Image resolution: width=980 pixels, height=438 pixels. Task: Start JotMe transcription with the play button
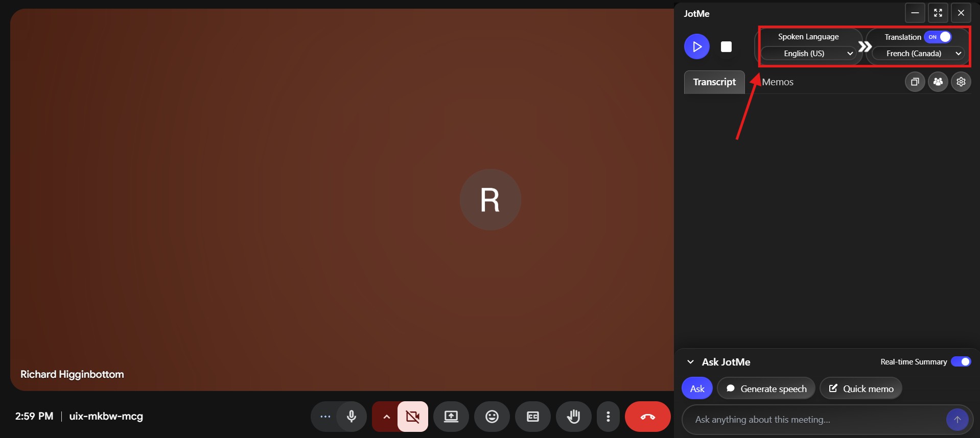(696, 46)
